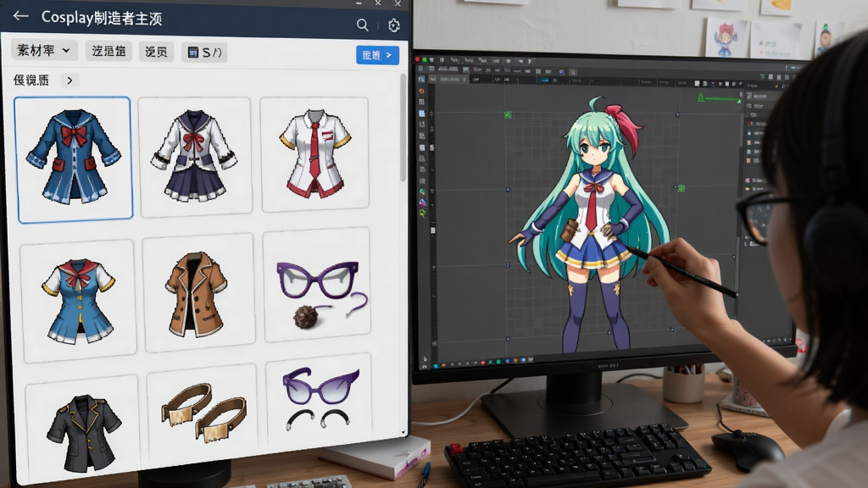868x488 pixels.
Task: Click the green handle at the canvas top-left corner
Action: [508, 114]
